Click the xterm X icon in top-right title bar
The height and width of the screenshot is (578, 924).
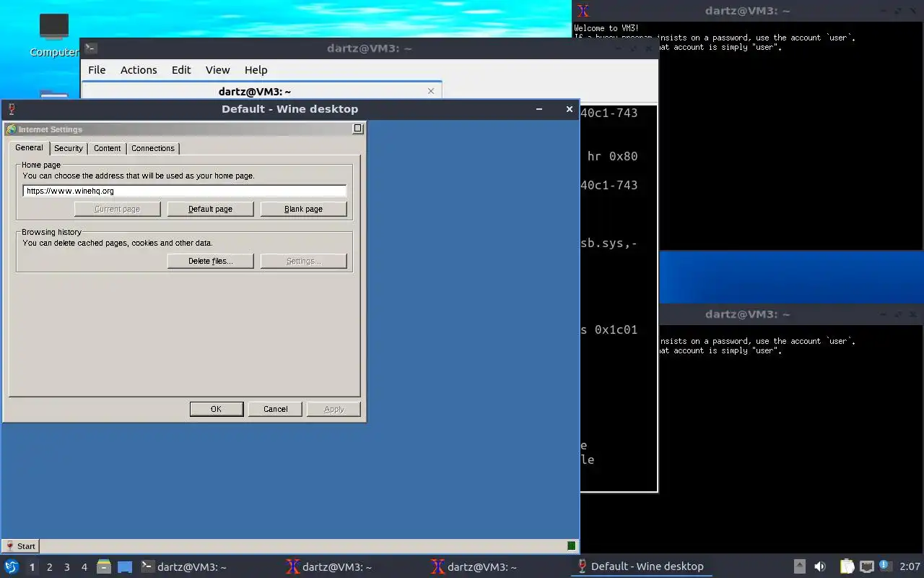click(x=583, y=11)
